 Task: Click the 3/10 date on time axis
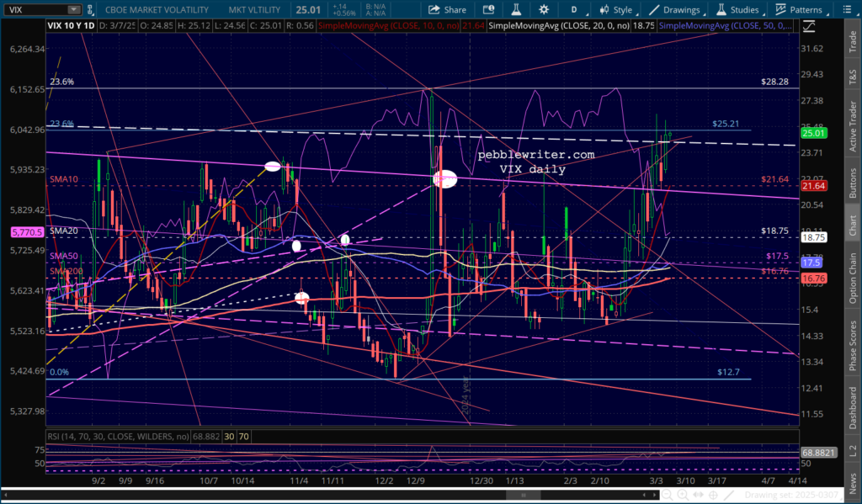click(x=685, y=480)
